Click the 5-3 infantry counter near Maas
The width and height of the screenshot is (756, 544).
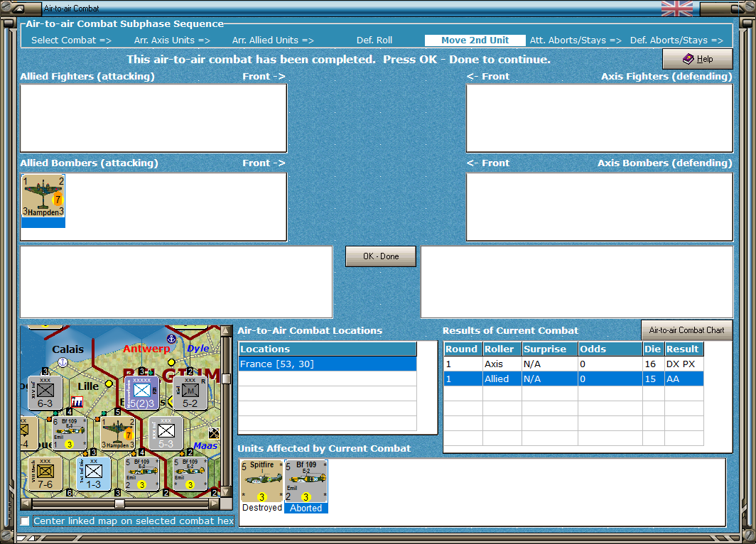pyautogui.click(x=166, y=433)
